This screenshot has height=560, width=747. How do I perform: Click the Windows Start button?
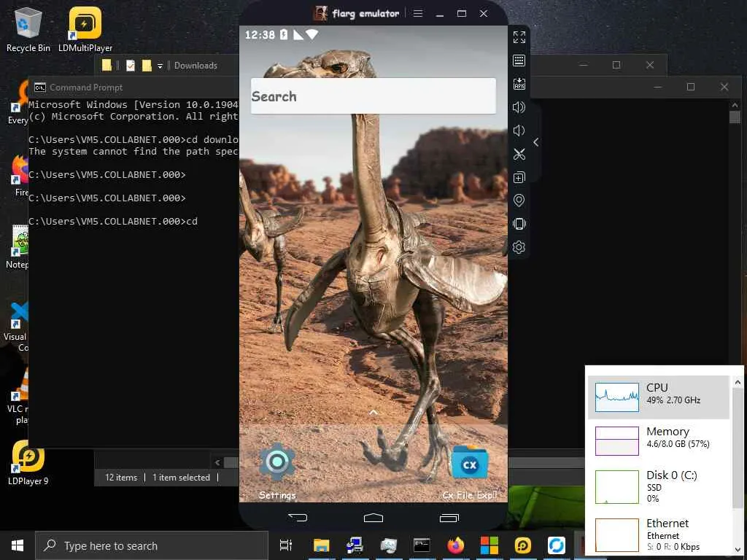(x=18, y=545)
